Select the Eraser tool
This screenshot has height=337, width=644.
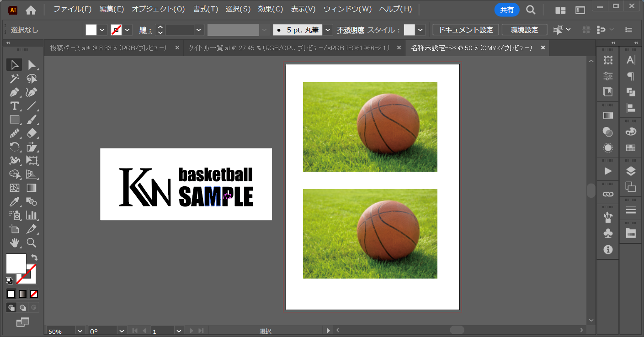[x=32, y=133]
